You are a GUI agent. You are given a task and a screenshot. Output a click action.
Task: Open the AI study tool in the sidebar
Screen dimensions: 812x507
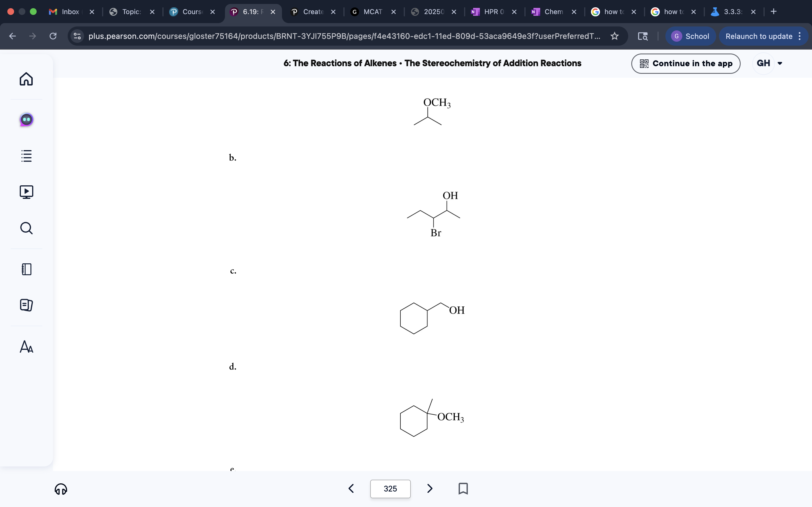26,119
